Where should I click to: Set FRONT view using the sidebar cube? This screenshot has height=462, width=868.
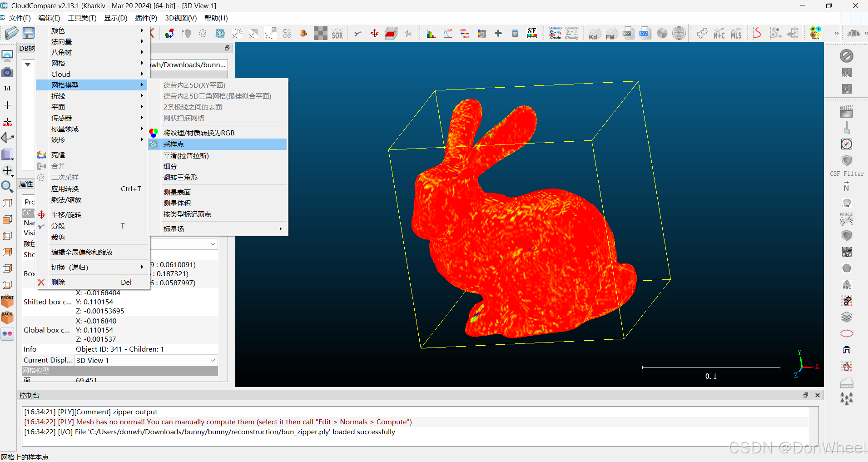(x=7, y=301)
